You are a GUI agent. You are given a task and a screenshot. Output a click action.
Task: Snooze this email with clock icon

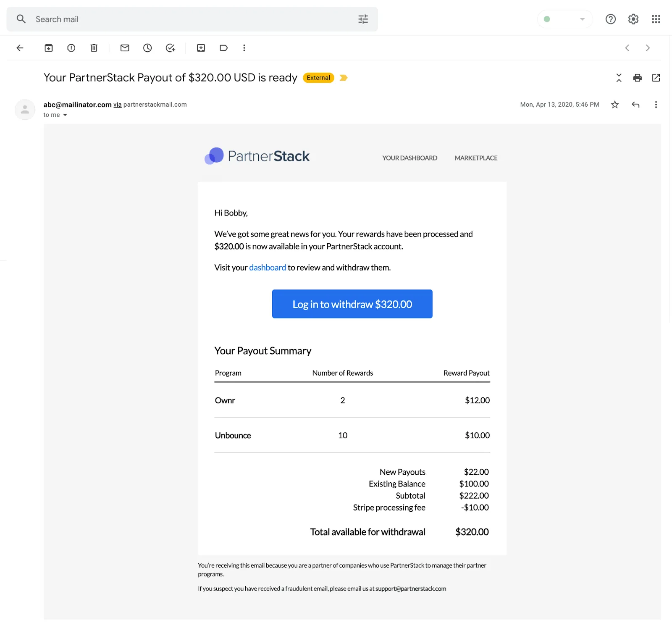pos(147,48)
